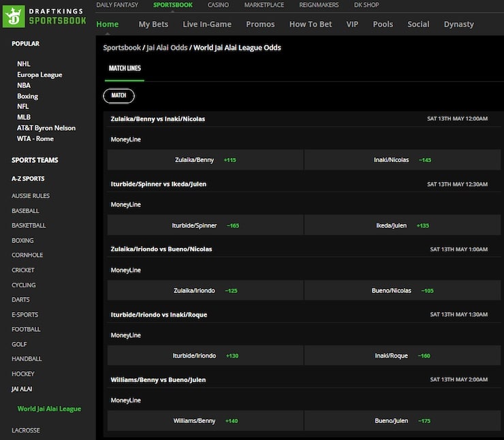Visit the DK Shop

coord(366,5)
